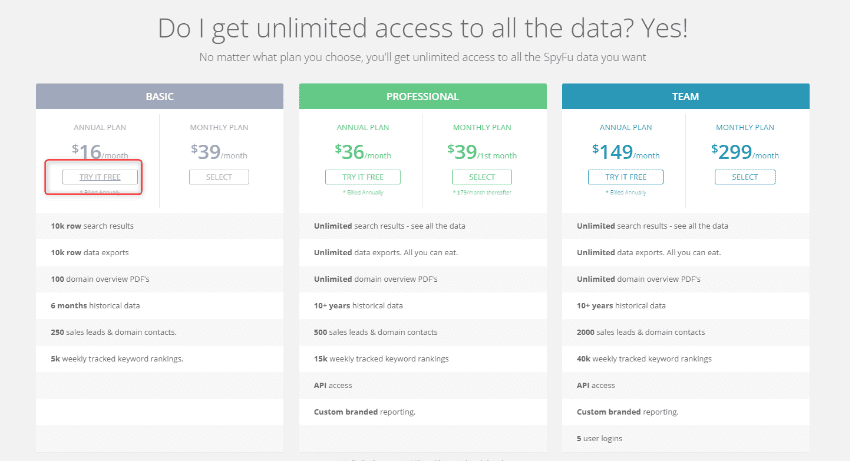Click 'Custom branded reporting' in Professional column
This screenshot has width=850, height=461.
click(364, 411)
